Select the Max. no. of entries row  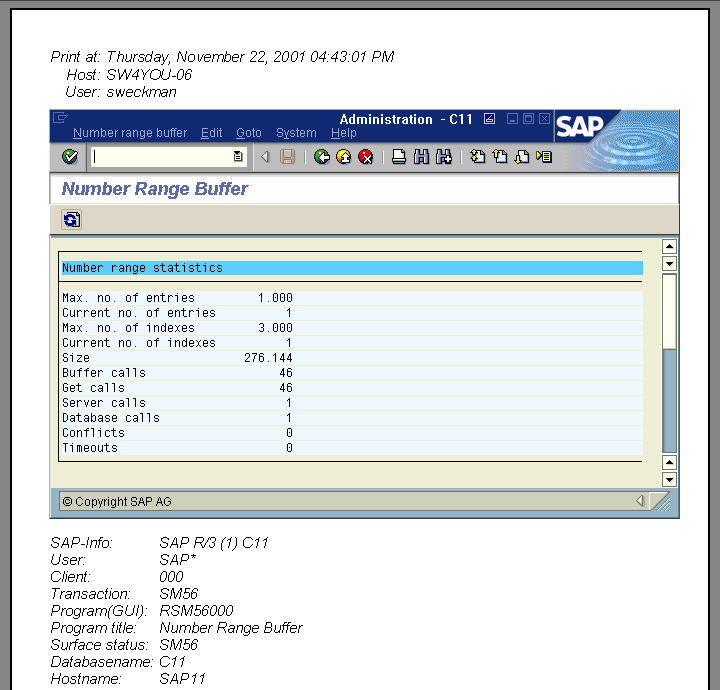pos(352,298)
